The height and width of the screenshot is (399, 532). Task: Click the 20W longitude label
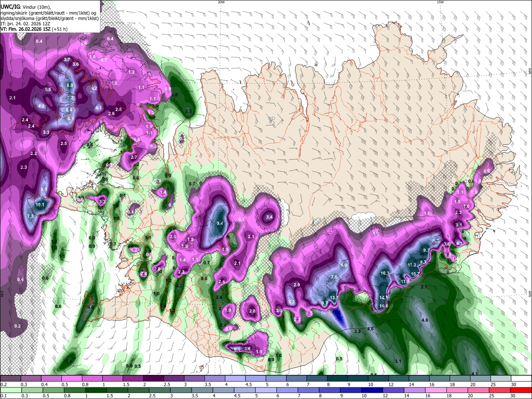tap(221, 2)
